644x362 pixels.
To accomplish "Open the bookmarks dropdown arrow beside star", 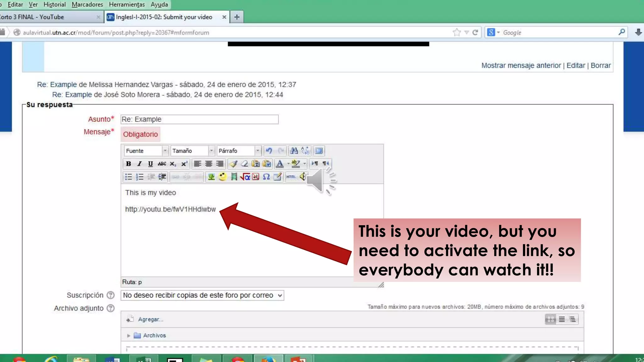I will click(467, 32).
